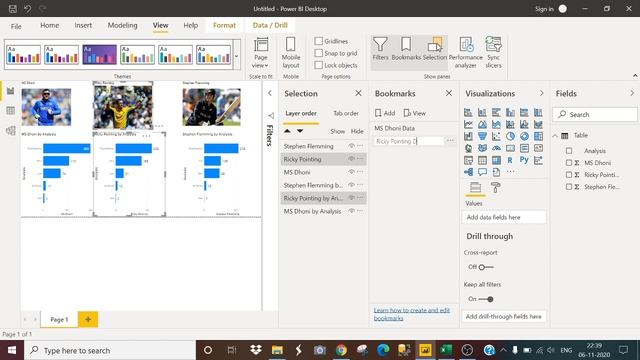Switch to Model view in left sidebar

click(11, 131)
